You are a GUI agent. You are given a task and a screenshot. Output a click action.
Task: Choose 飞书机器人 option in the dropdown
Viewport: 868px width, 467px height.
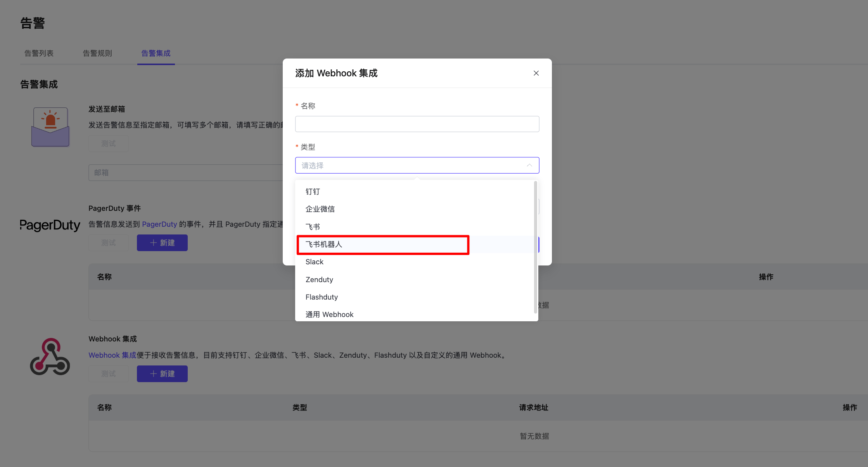pyautogui.click(x=414, y=244)
